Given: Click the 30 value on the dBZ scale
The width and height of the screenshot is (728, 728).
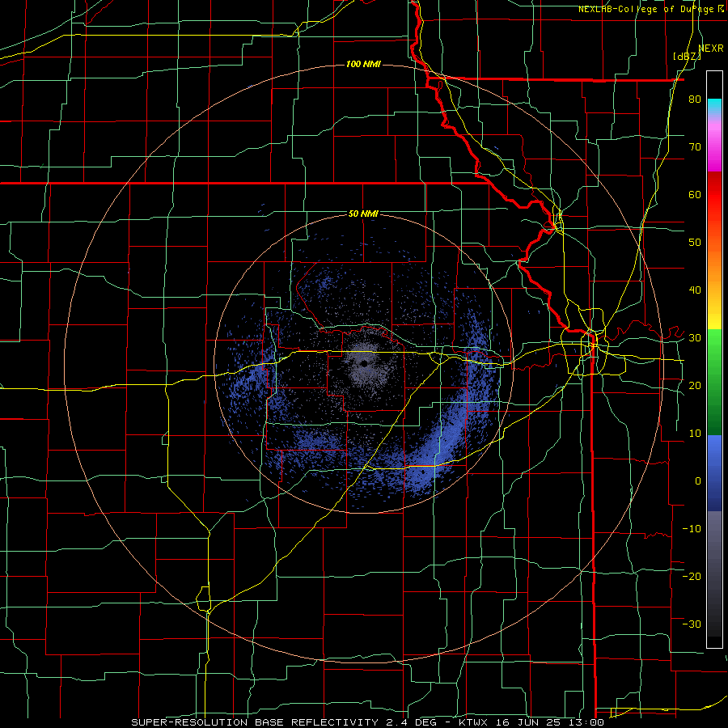Looking at the screenshot, I should click(695, 338).
